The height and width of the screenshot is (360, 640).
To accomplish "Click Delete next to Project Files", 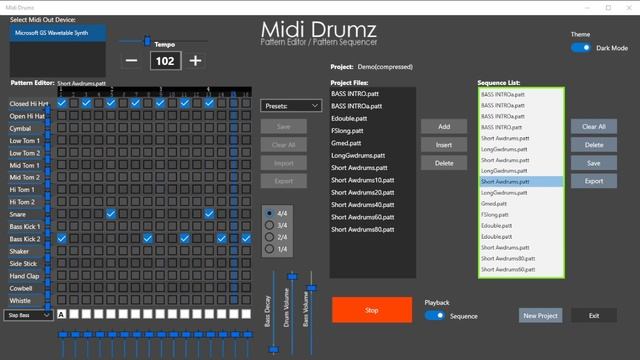I will pyautogui.click(x=444, y=163).
